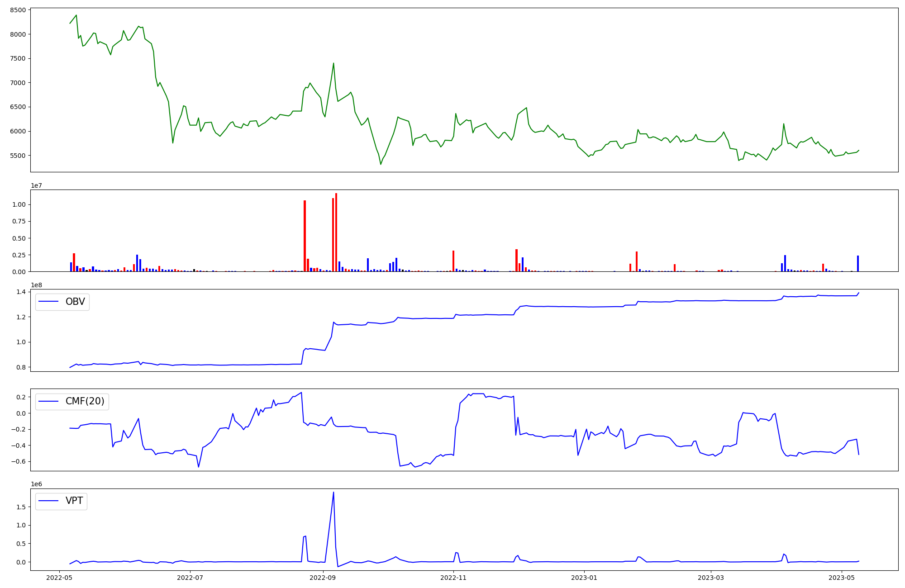Click the CMF(20) legend label

tap(85, 401)
